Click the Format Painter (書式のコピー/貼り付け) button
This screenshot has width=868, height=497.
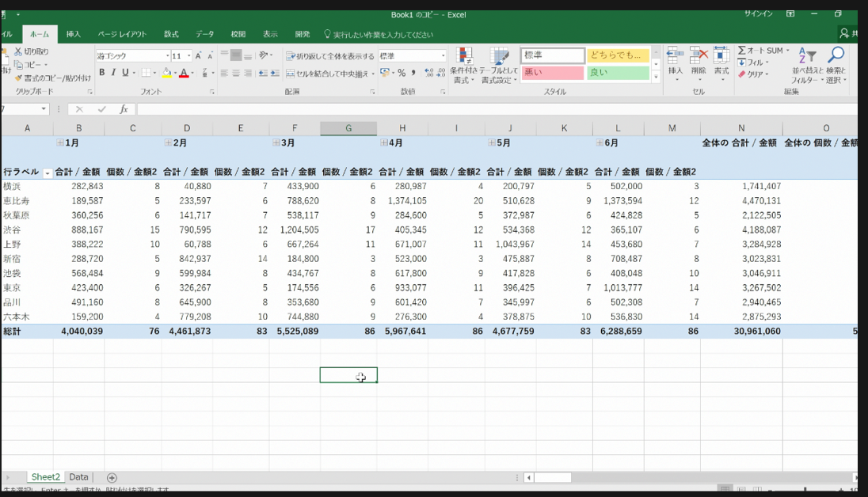[x=53, y=78]
